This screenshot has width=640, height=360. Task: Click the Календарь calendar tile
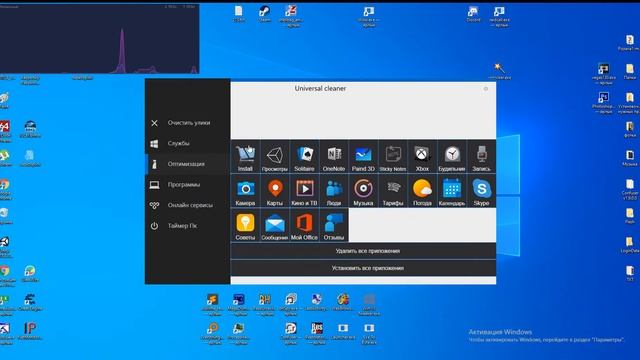tap(452, 191)
